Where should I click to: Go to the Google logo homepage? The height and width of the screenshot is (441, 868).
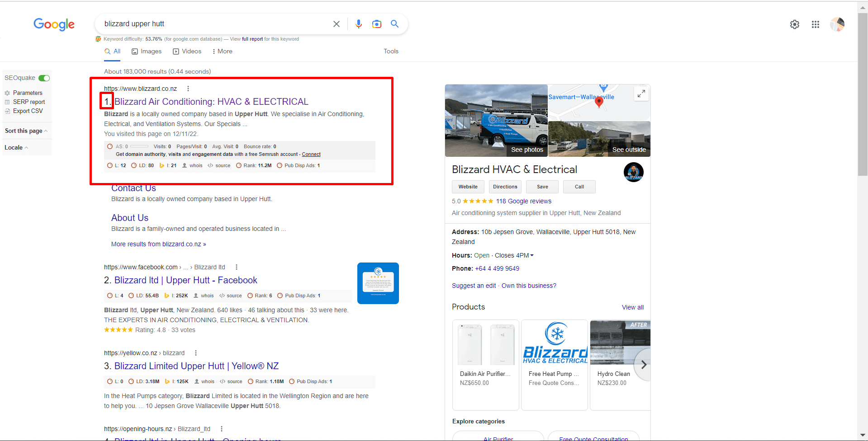click(54, 24)
